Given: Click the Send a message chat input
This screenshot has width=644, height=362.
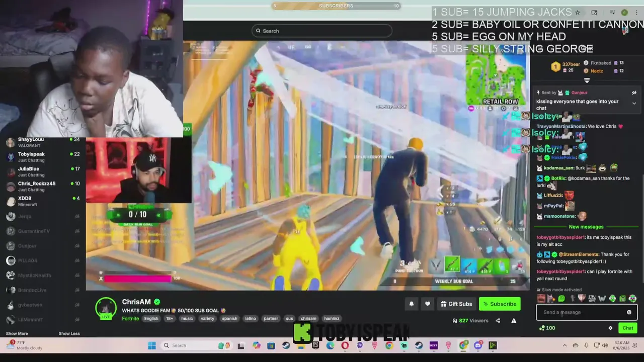Looking at the screenshot, I should [587, 312].
